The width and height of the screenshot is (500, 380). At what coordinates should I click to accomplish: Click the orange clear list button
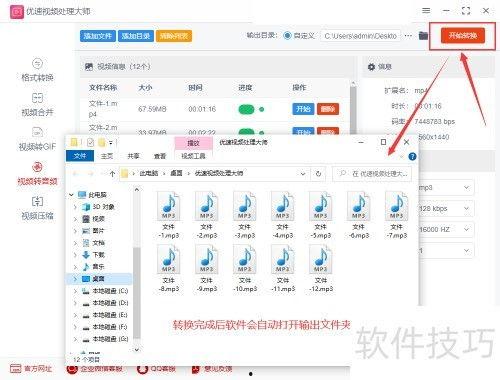point(174,36)
